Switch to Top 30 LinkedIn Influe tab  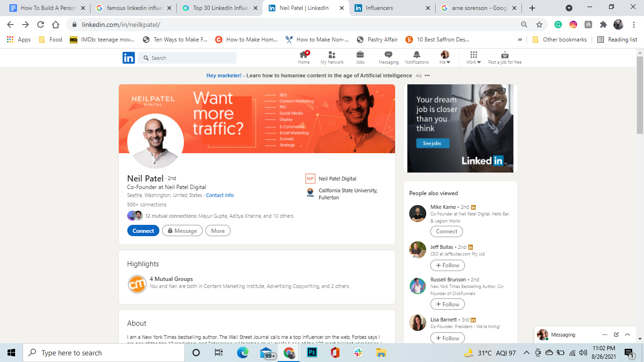220,8
